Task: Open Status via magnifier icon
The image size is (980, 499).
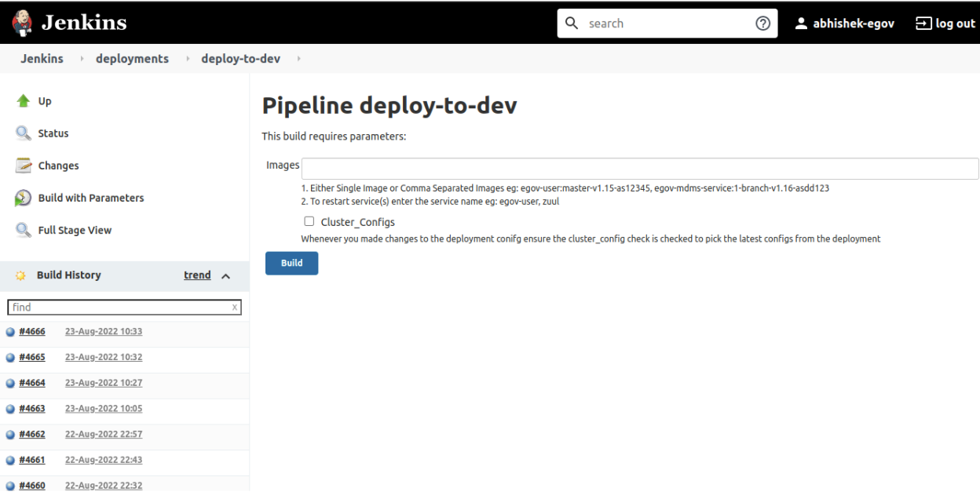Action: click(x=24, y=133)
